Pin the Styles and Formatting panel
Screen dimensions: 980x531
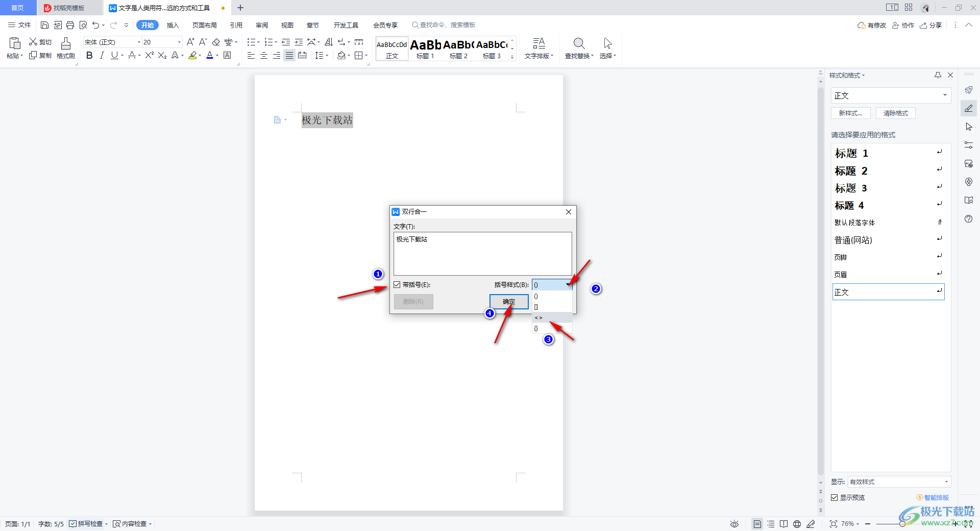click(x=938, y=75)
